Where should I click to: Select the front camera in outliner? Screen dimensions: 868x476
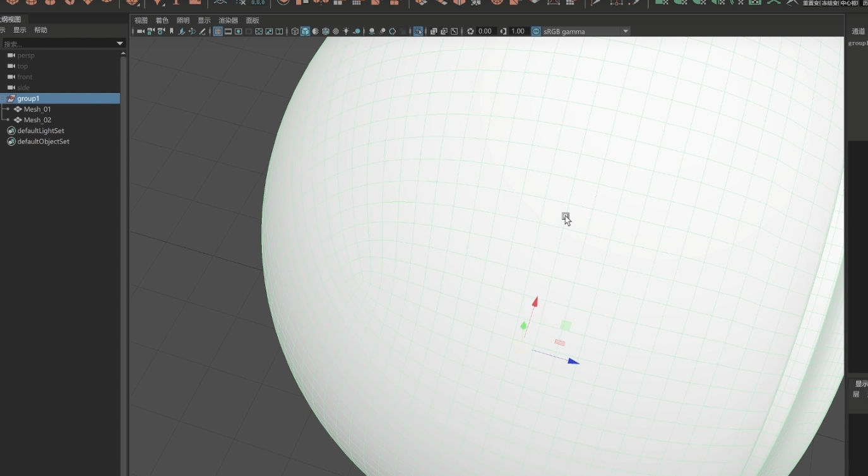coord(25,77)
